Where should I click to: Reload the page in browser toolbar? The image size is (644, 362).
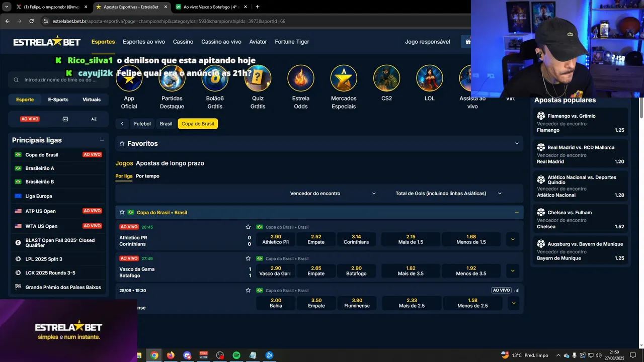coord(31,21)
